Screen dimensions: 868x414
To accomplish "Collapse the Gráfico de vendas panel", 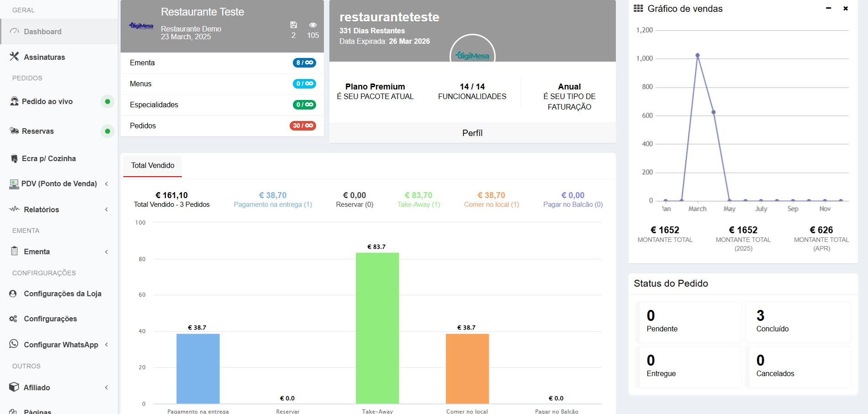I will click(x=828, y=8).
